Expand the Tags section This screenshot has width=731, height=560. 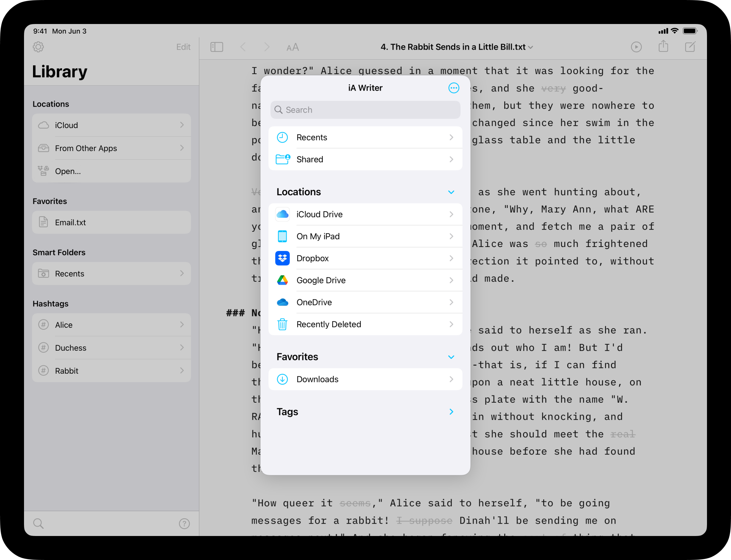tap(451, 412)
